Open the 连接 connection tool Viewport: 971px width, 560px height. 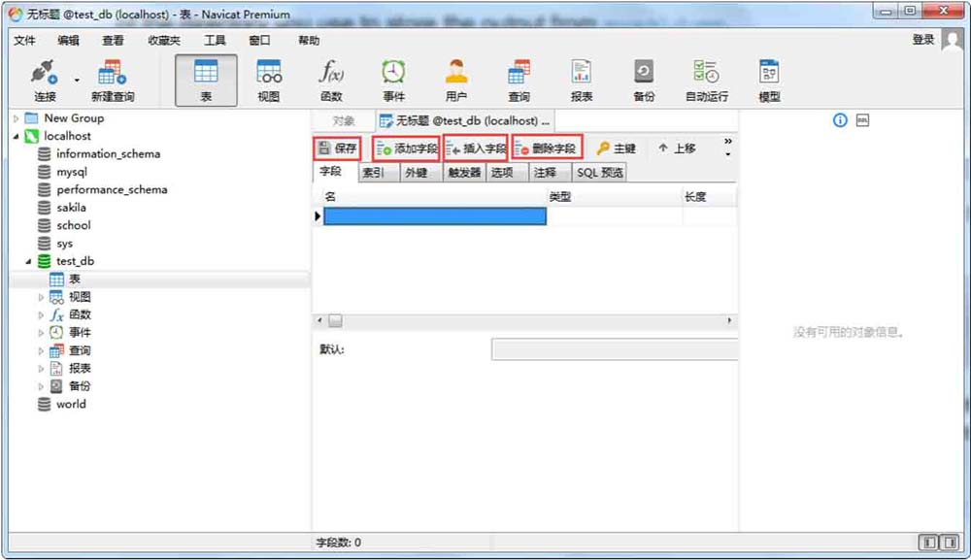45,80
